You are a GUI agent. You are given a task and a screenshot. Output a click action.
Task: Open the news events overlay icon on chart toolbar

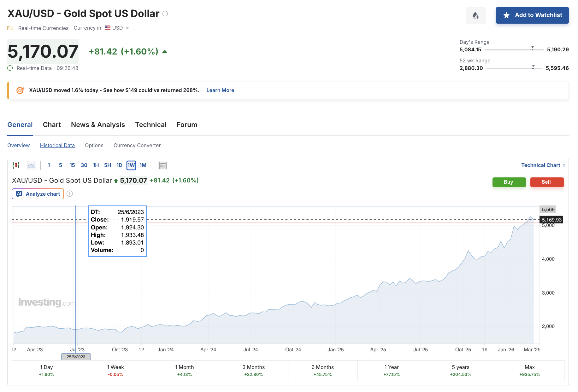[162, 165]
